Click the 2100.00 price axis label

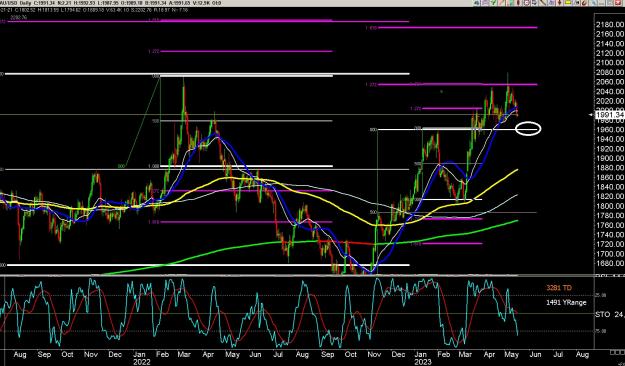coord(610,63)
